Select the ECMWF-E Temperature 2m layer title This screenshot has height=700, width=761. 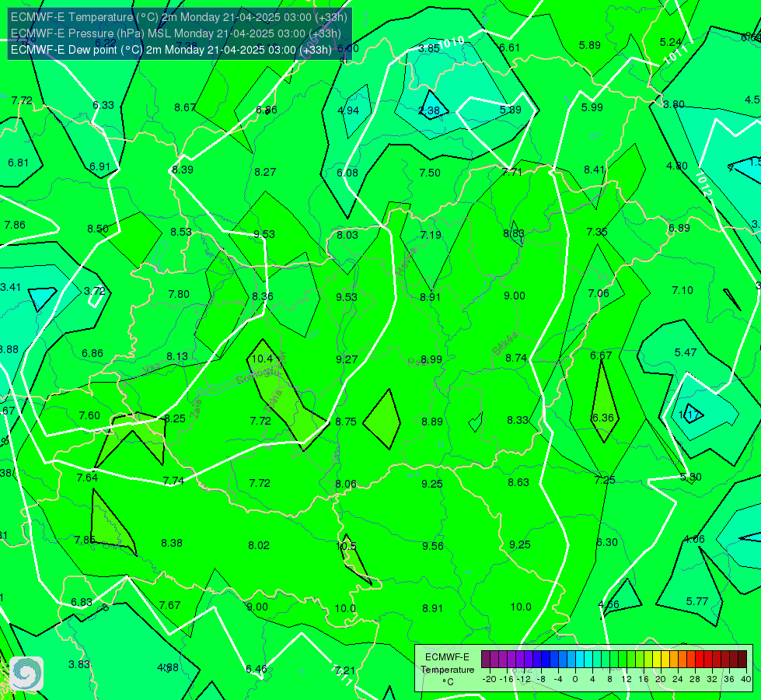[x=179, y=17]
